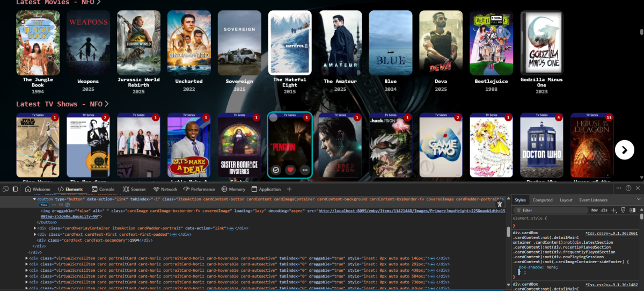Open The Penguin's three-dot more menu
Image resolution: width=644 pixels, height=291 pixels.
tap(305, 170)
